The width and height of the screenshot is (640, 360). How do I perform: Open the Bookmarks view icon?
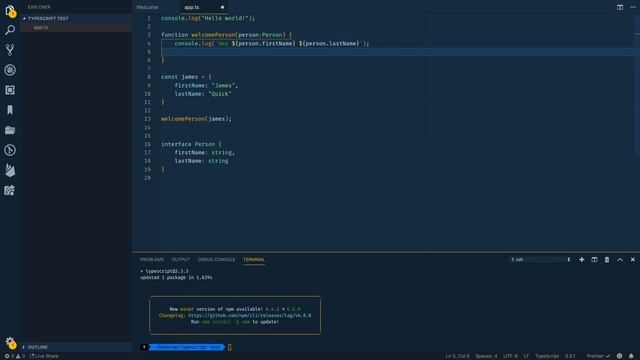click(x=10, y=110)
